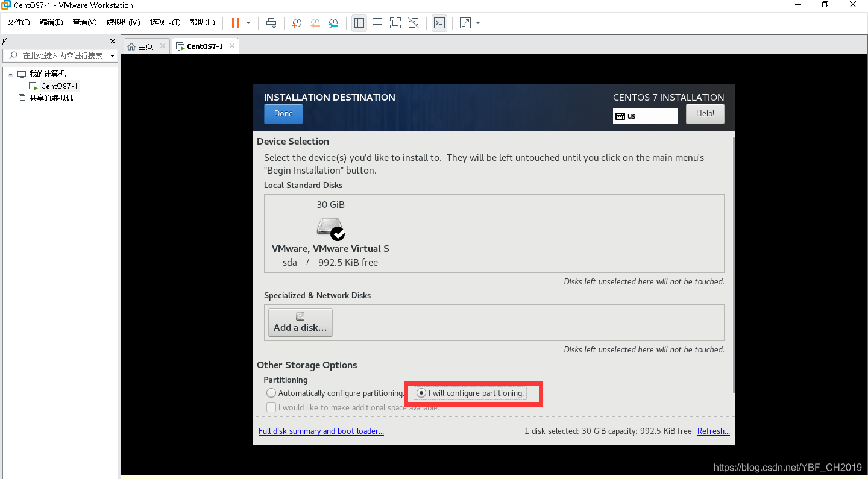This screenshot has height=479, width=868.
Task: Toggle the thumbnail bar view
Action: [377, 23]
